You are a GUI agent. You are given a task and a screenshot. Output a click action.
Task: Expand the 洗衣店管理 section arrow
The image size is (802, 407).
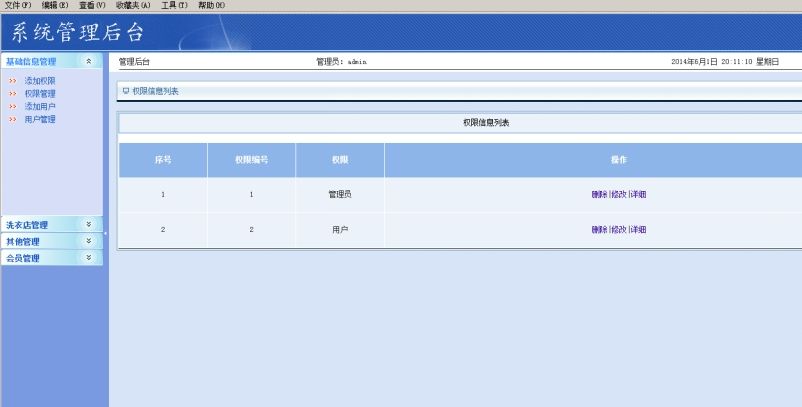click(88, 224)
